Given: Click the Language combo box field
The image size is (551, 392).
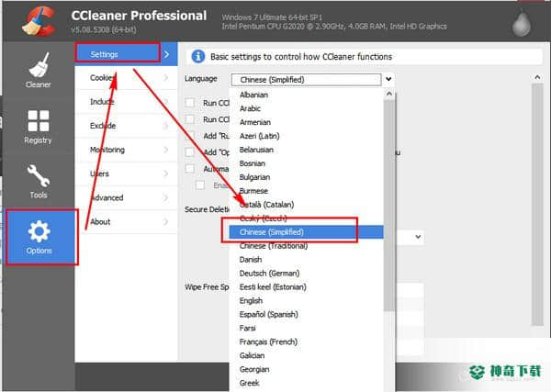Looking at the screenshot, I should pyautogui.click(x=307, y=80).
